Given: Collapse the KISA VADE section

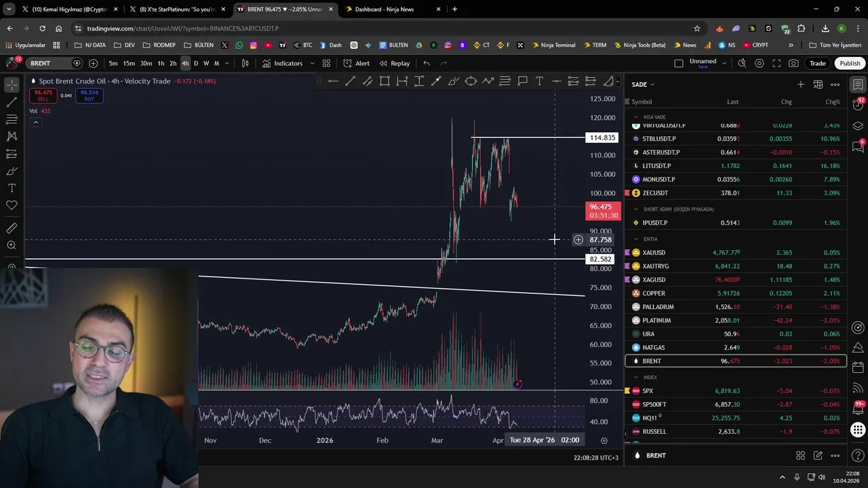Looking at the screenshot, I should point(636,117).
